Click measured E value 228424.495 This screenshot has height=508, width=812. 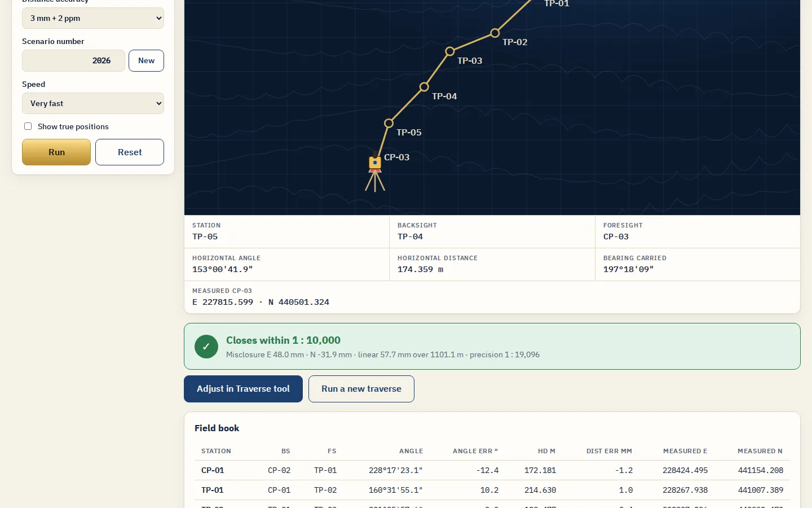coord(685,470)
